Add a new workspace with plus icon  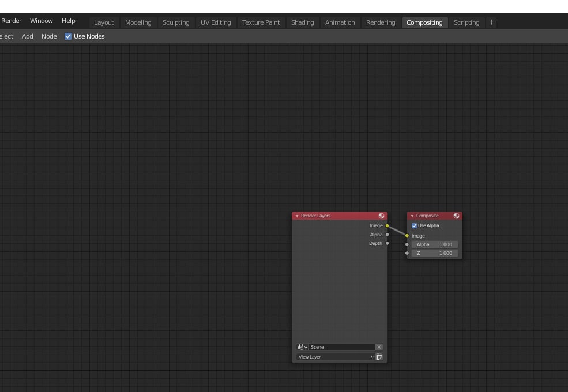pos(491,22)
